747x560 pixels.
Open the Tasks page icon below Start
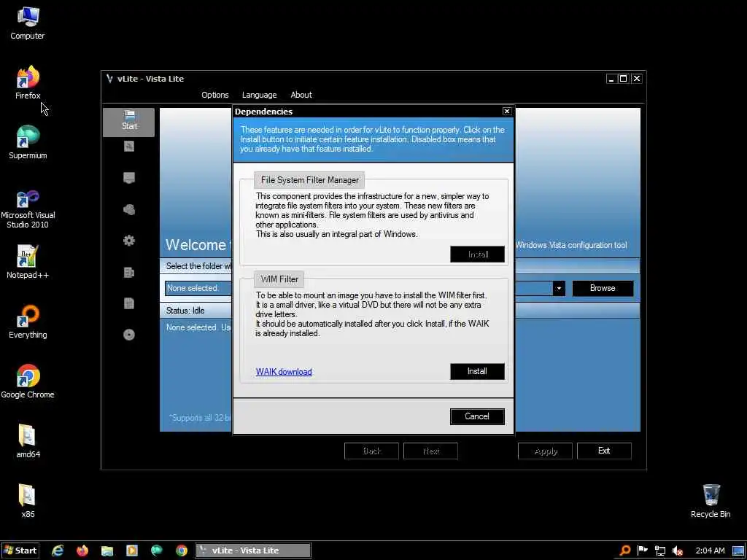click(129, 146)
